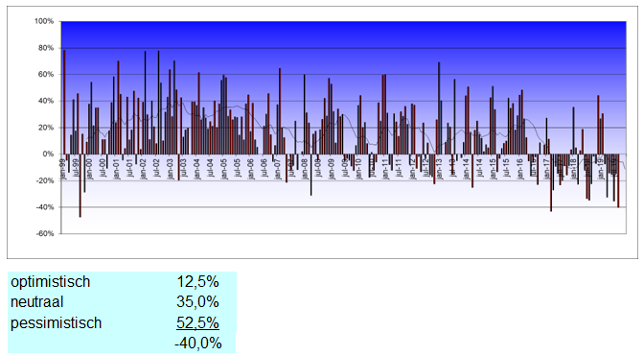This screenshot has width=644, height=356.
Task: Select the -60% y-axis label
Action: coord(44,233)
